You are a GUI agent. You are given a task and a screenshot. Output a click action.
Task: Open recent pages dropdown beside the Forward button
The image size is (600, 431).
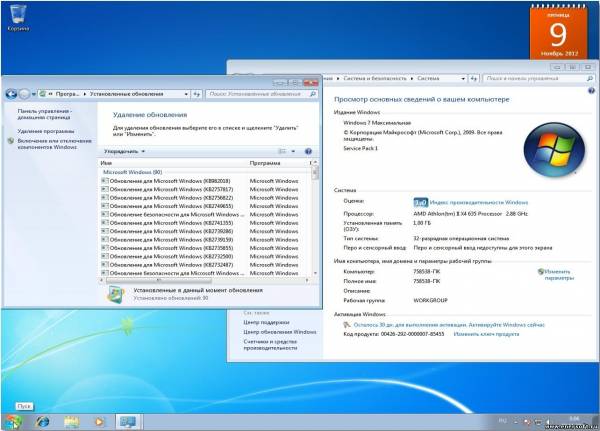tap(34, 94)
